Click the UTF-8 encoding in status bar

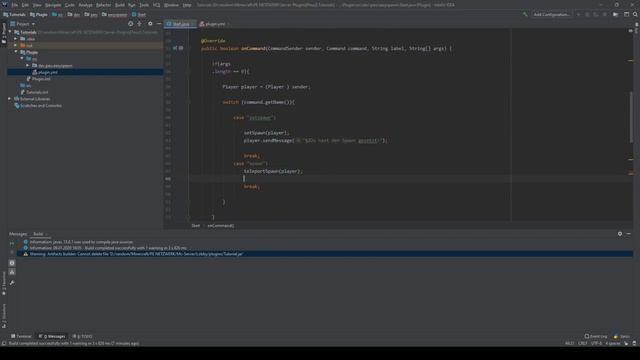point(596,343)
